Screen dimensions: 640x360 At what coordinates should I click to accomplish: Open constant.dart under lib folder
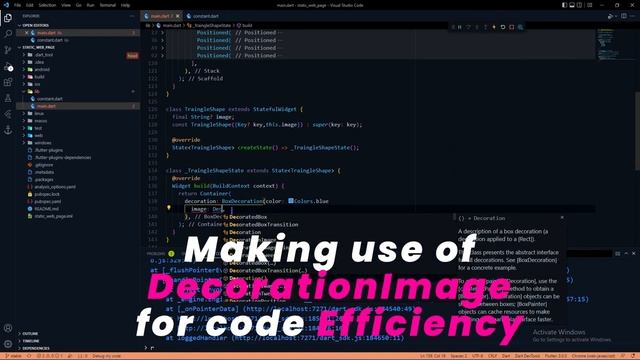pos(78,99)
